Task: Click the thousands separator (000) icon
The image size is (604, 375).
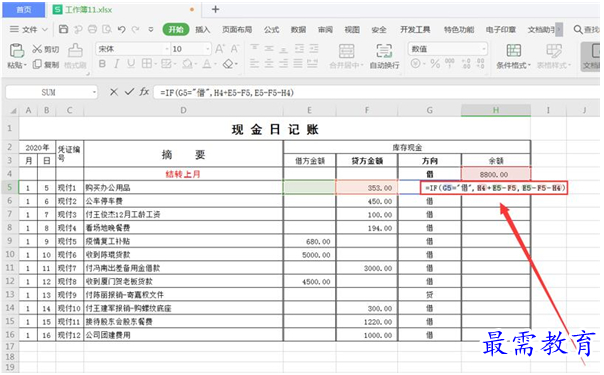Action: 450,64
